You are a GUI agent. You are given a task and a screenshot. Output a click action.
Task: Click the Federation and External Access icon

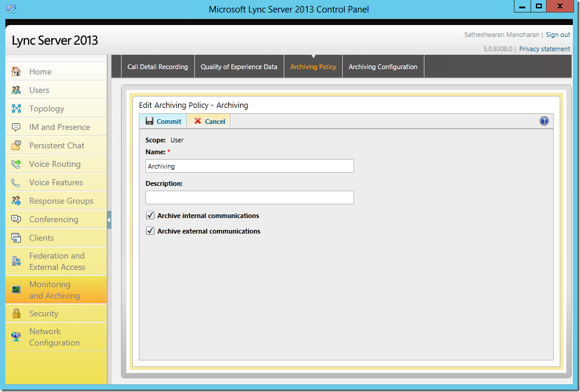coord(16,261)
